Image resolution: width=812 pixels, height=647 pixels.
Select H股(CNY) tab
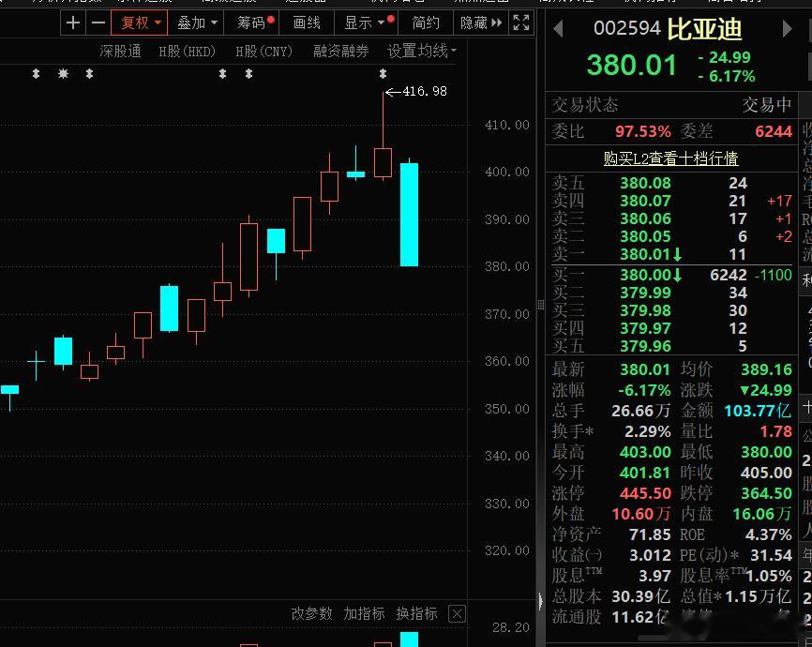pos(263,51)
